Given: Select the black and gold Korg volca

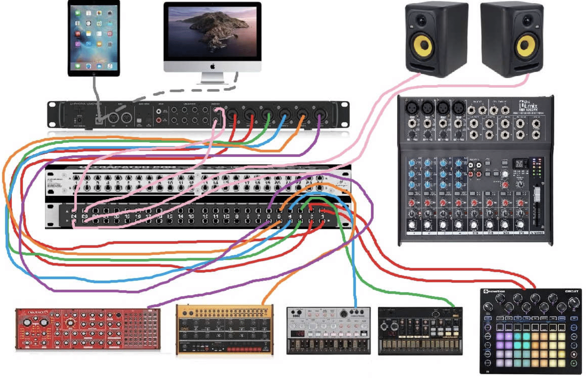Looking at the screenshot, I should coord(421,331).
